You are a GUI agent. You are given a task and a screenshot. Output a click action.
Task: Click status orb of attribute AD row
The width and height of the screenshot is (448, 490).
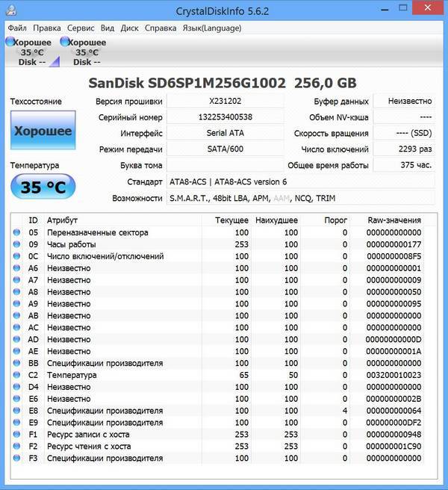tap(17, 339)
